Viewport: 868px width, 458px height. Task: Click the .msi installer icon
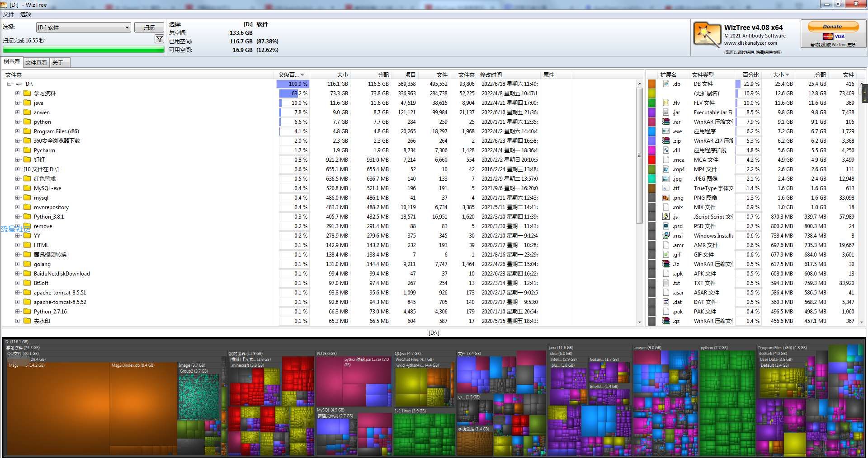[x=666, y=235]
